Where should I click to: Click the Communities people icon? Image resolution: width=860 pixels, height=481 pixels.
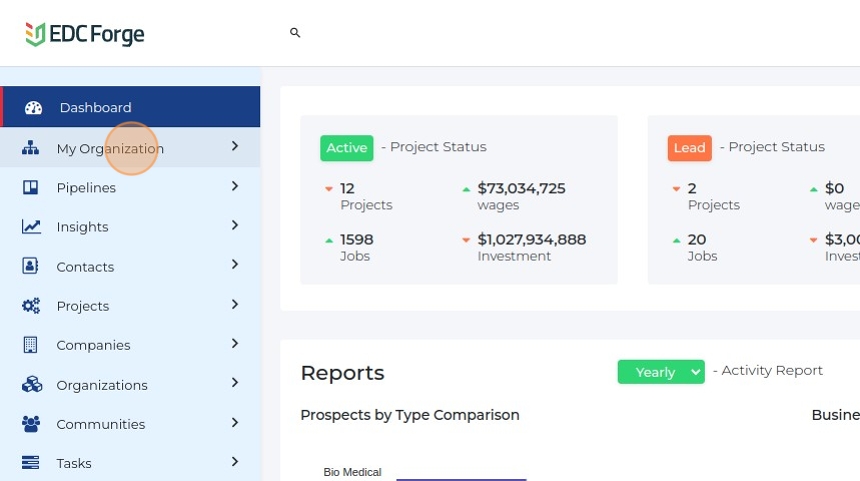coord(31,423)
